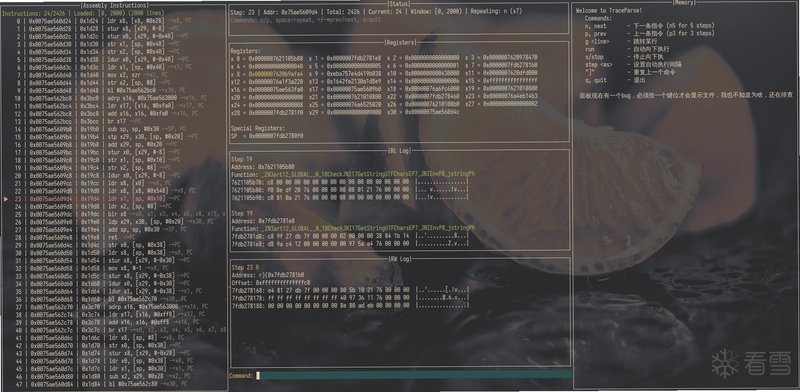Select the current instruction arrow marker on line 23

[x=6, y=199]
